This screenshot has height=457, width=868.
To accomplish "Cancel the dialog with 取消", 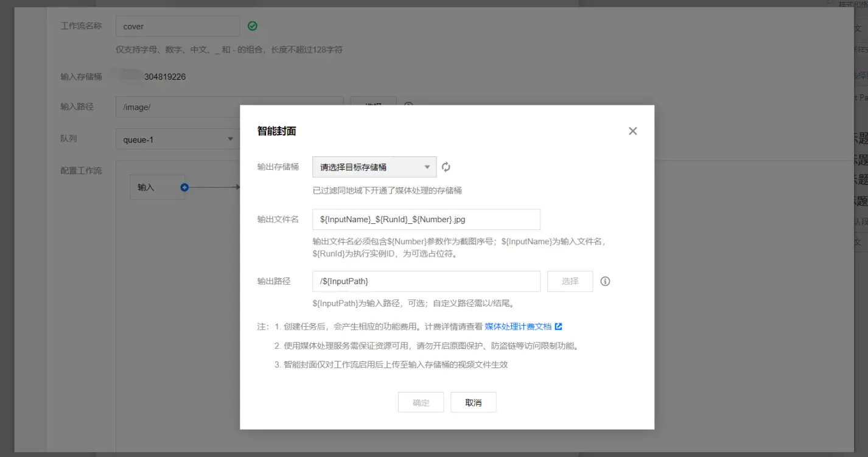I will (x=473, y=402).
